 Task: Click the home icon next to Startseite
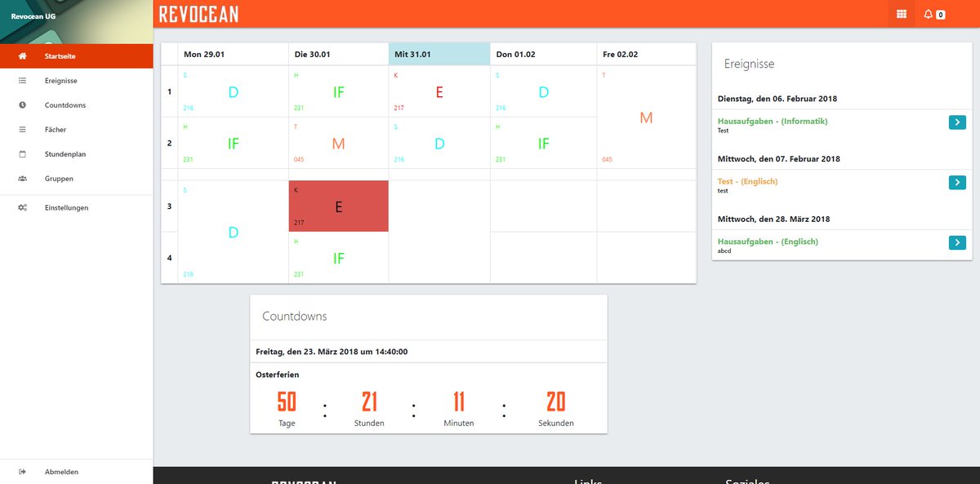point(23,56)
